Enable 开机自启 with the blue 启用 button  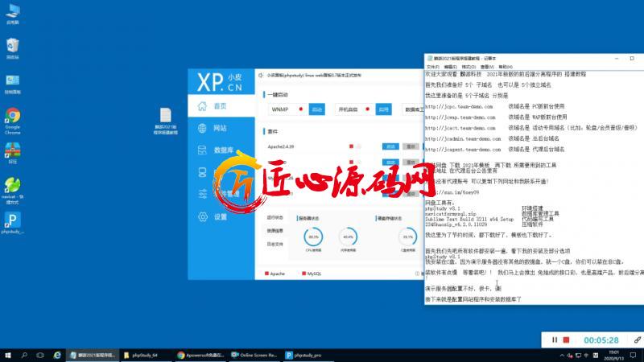click(383, 109)
